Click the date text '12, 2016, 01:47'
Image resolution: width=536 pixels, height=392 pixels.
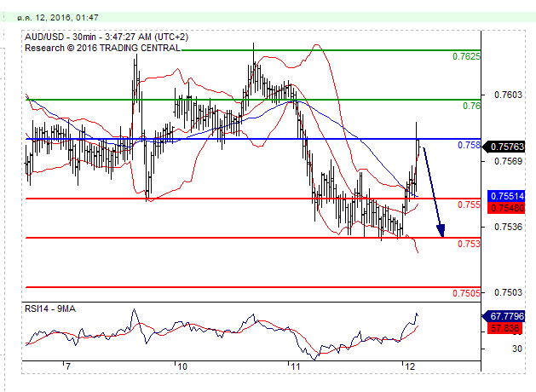pyautogui.click(x=66, y=17)
